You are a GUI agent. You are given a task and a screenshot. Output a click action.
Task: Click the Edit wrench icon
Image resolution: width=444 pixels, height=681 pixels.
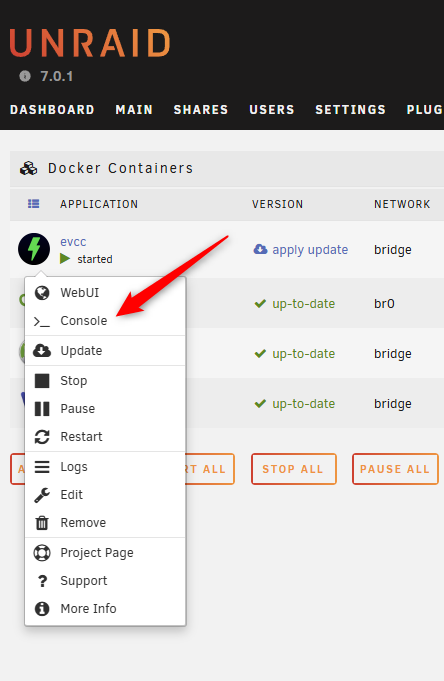coord(42,495)
